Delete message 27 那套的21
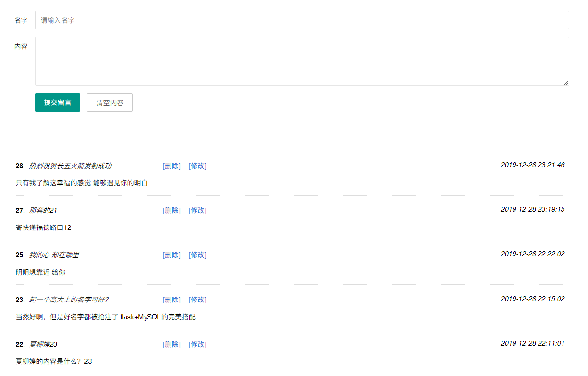Image resolution: width=588 pixels, height=376 pixels. coord(171,210)
